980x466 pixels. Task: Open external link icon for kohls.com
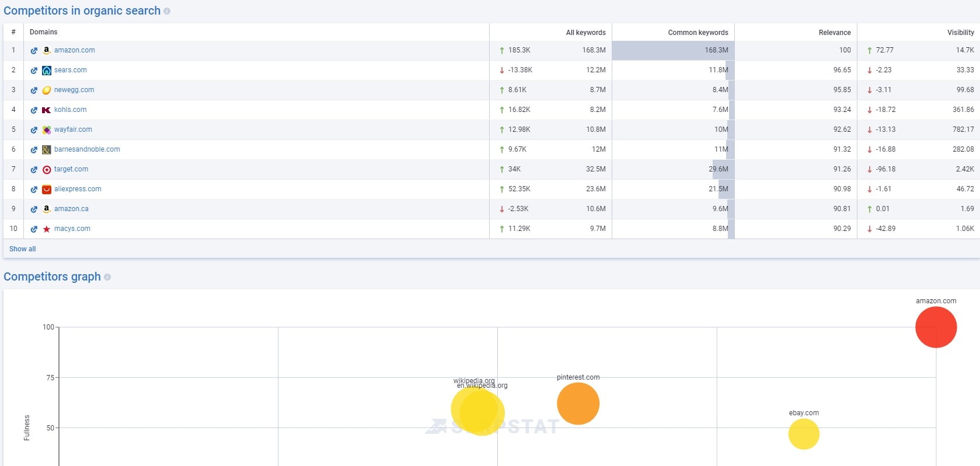[34, 110]
